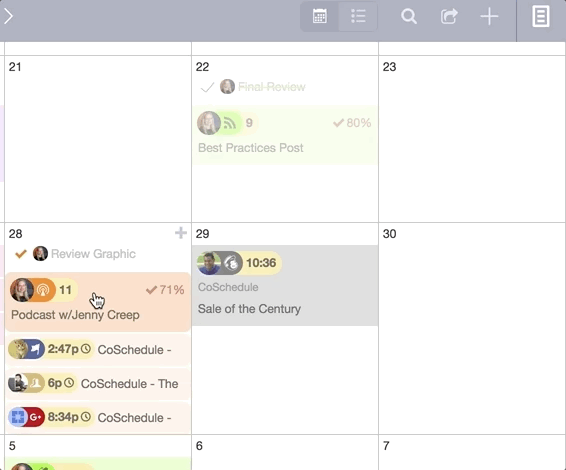The height and width of the screenshot is (470, 566).
Task: Click the Google Plus icon on 8:34p post
Action: click(x=35, y=417)
